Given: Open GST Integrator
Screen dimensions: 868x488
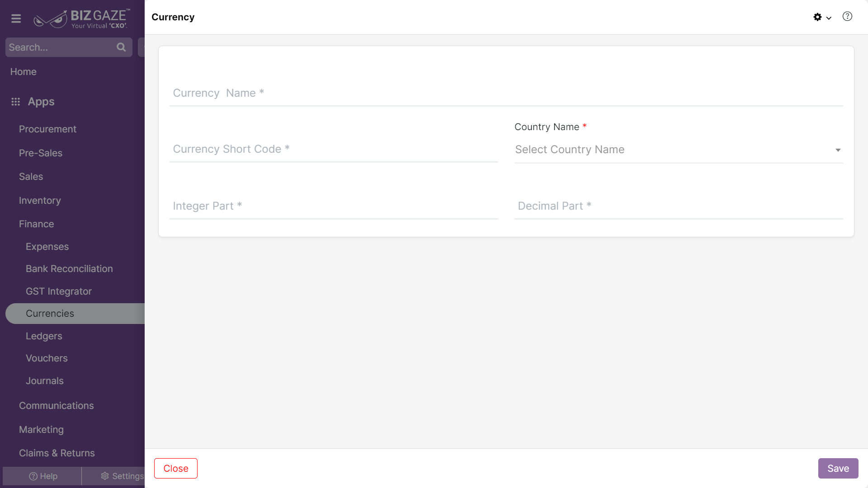Looking at the screenshot, I should [x=59, y=291].
